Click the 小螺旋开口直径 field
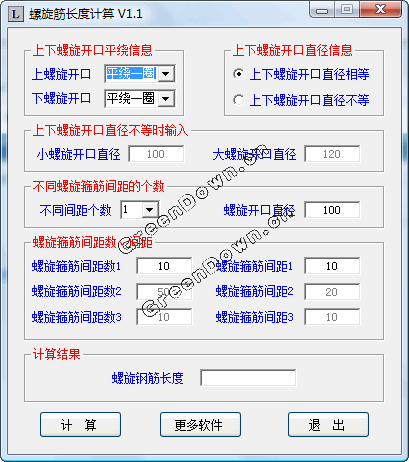This screenshot has width=409, height=462. point(156,154)
